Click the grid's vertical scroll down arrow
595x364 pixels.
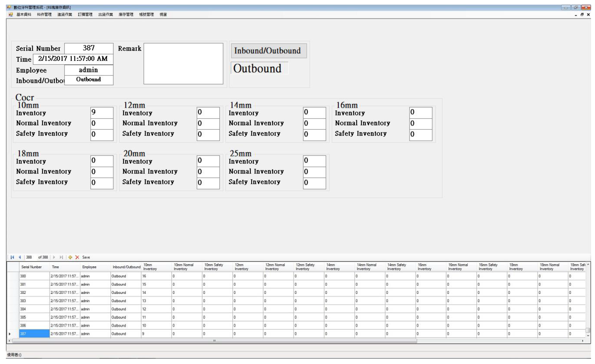click(x=588, y=336)
